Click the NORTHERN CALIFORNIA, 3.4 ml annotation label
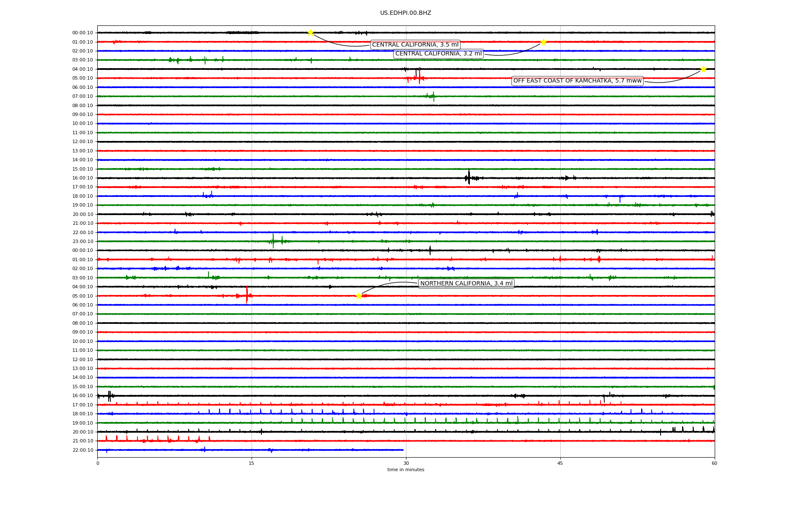The height and width of the screenshot is (508, 812). [x=466, y=284]
